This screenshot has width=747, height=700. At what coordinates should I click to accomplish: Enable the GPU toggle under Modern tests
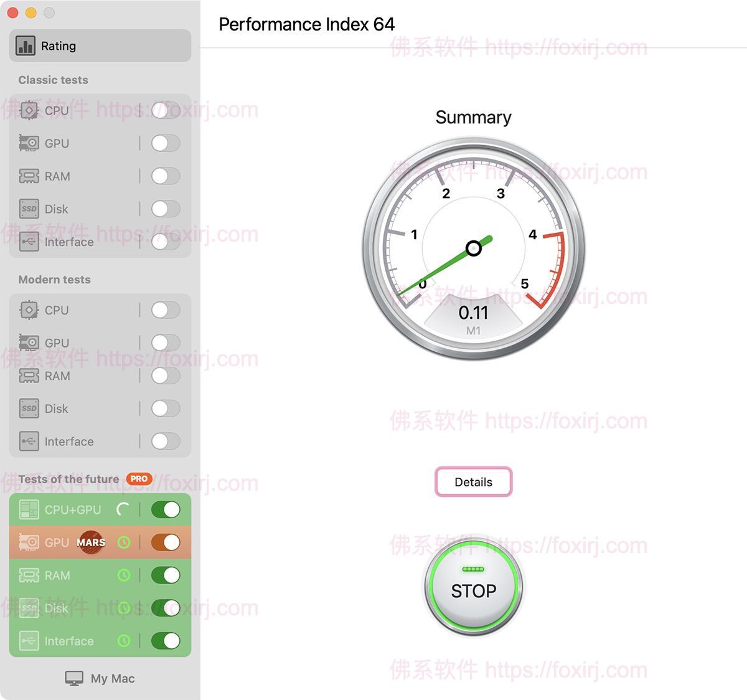tap(165, 343)
